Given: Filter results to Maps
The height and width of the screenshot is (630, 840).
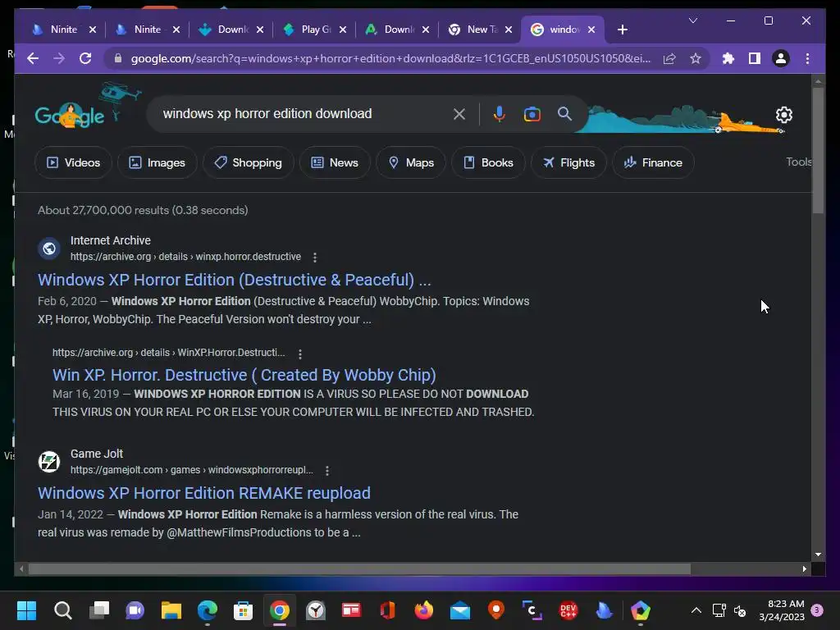Looking at the screenshot, I should 411,162.
